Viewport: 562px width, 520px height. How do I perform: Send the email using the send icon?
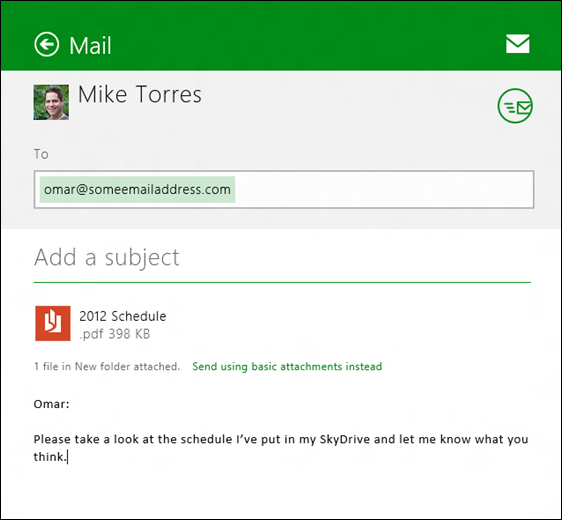coord(515,106)
